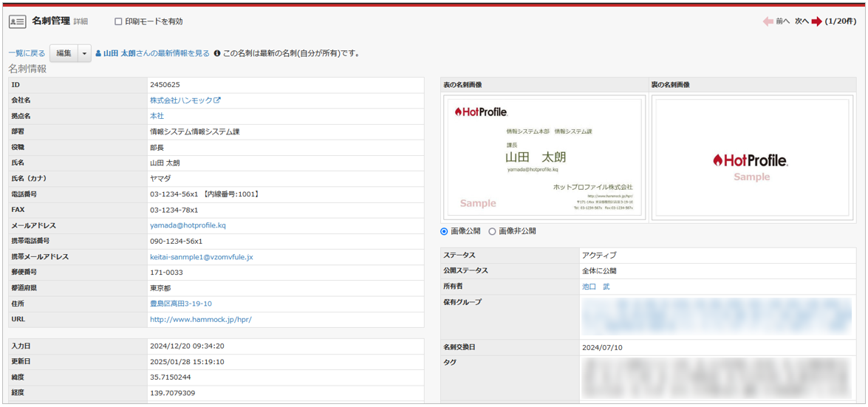The height and width of the screenshot is (407, 868).
Task: Click the info icon before この名刺は最新
Action: point(217,54)
